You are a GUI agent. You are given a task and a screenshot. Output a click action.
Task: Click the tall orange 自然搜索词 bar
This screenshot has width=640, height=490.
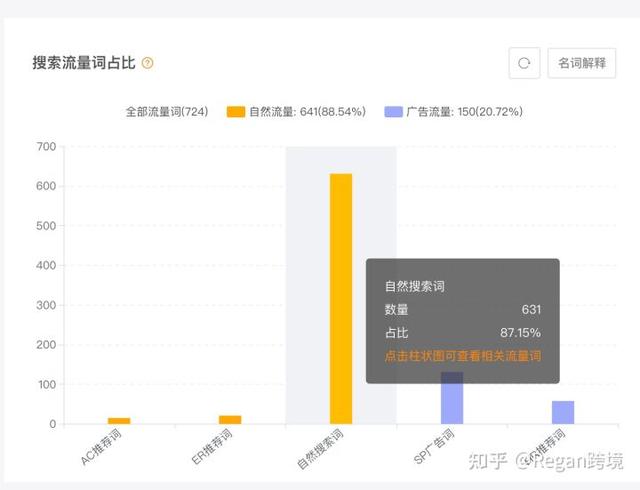(x=341, y=300)
